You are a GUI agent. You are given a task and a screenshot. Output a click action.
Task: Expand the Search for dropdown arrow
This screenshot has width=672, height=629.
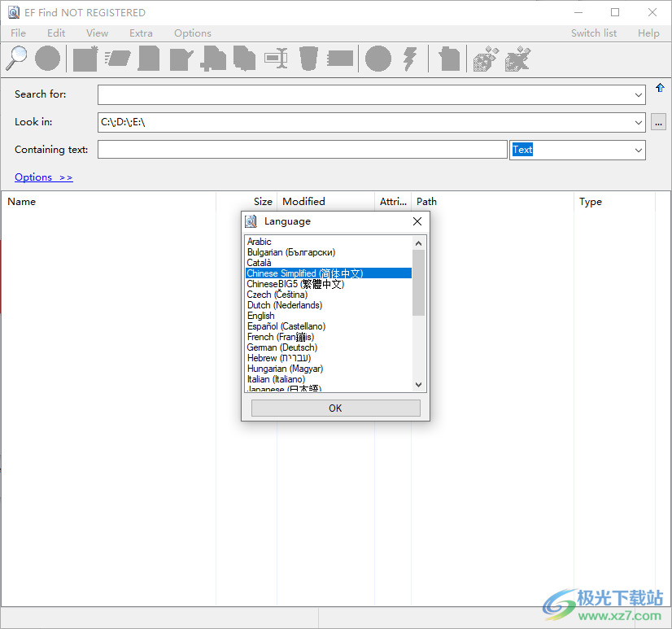[x=638, y=94]
